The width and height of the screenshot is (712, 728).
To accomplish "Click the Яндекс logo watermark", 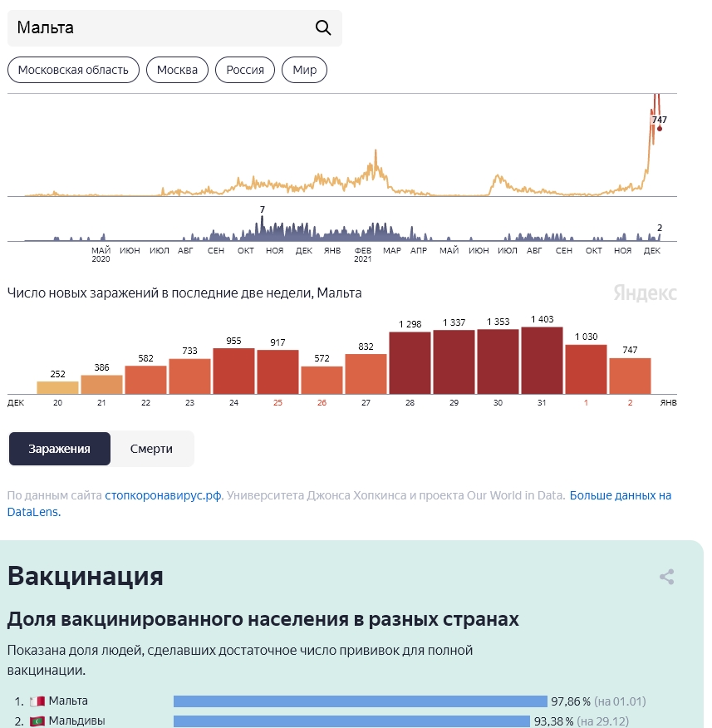I will click(645, 293).
